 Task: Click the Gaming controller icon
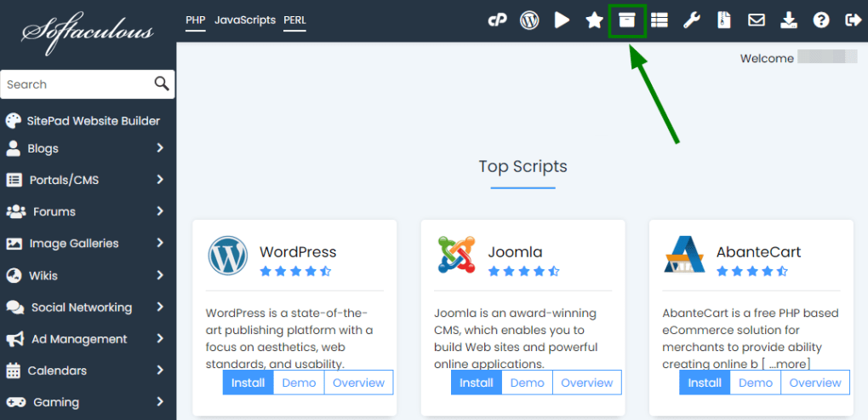pos(15,402)
